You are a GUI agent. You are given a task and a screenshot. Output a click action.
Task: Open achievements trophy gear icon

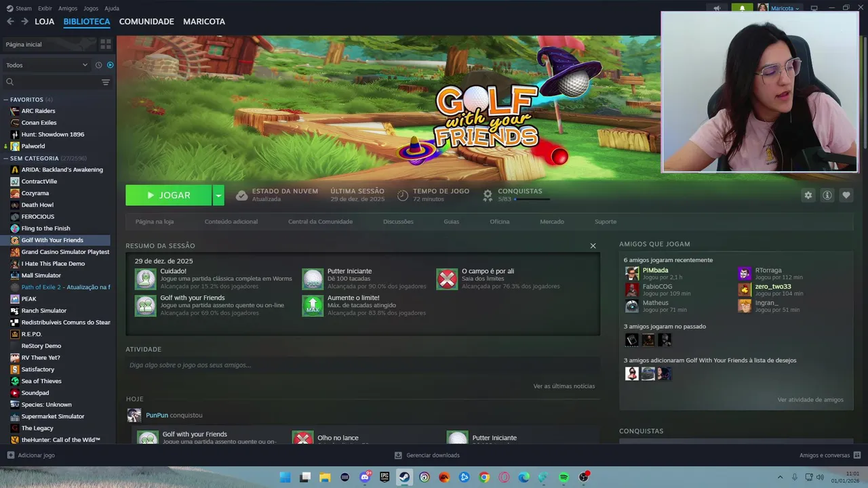click(487, 195)
